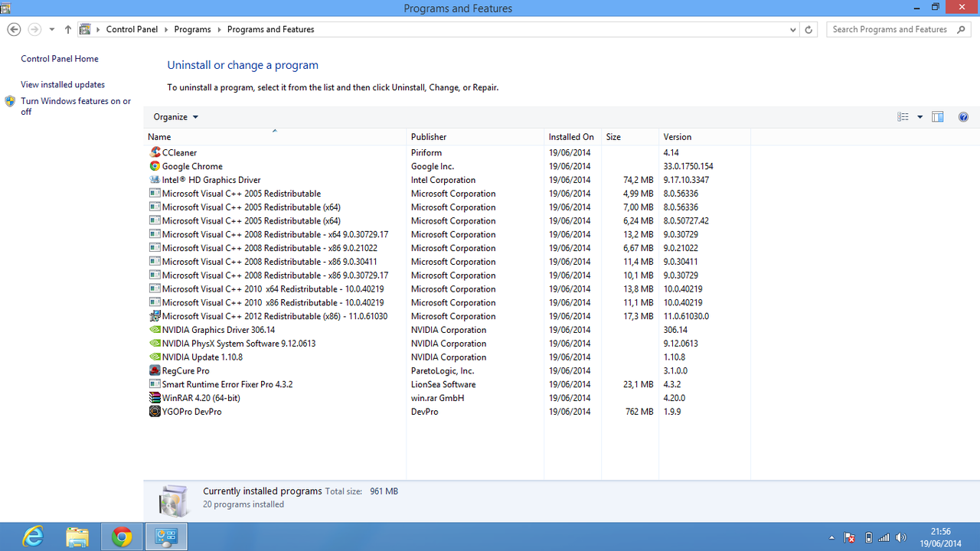Click NVIDIA Update 1.10.8 icon
The height and width of the screenshot is (551, 980).
tap(155, 357)
